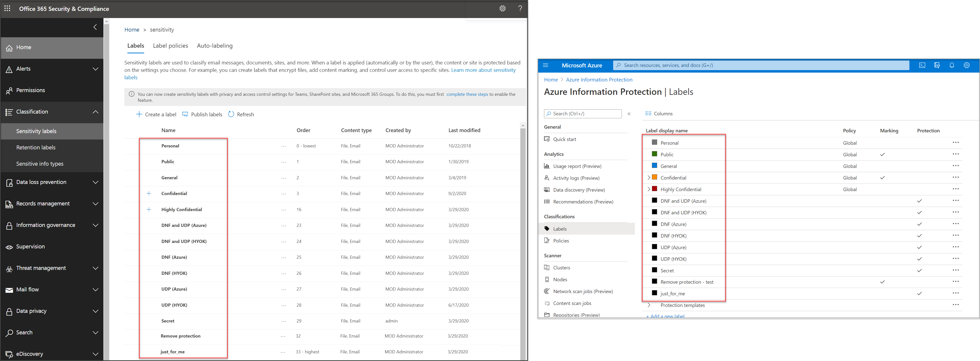Viewport: 980px width, 361px height.
Task: Expand Data loss prevention menu
Action: [96, 182]
